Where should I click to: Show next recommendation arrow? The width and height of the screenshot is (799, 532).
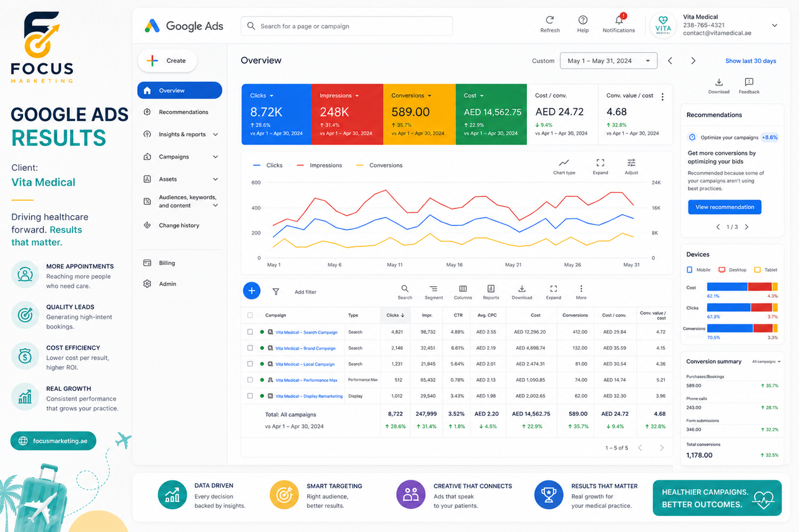coord(747,227)
